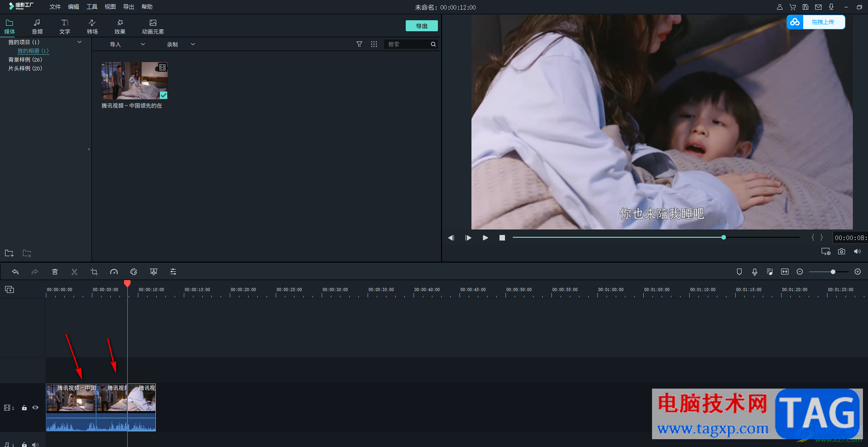
Task: Switch to the 文字 tab
Action: coord(65,27)
